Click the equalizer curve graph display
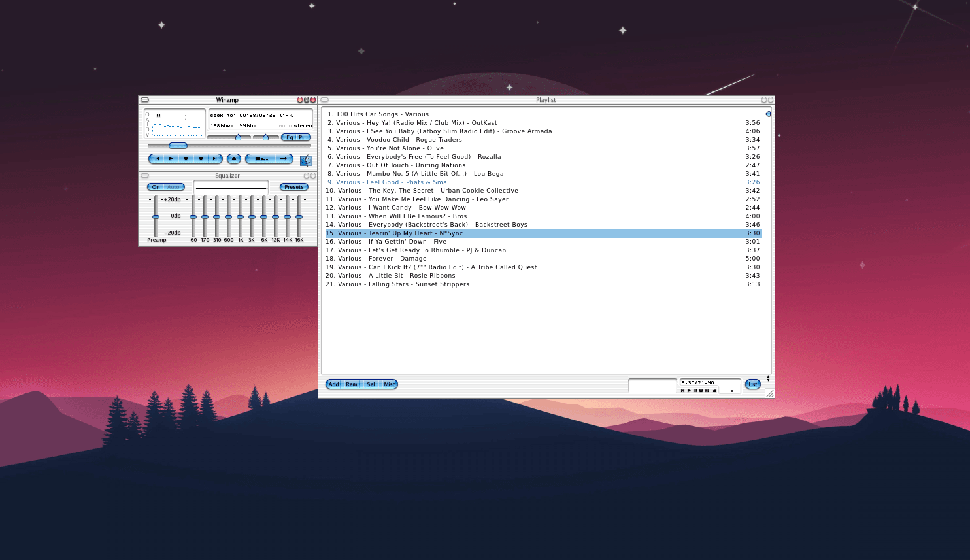This screenshot has width=970, height=560. pos(231,188)
